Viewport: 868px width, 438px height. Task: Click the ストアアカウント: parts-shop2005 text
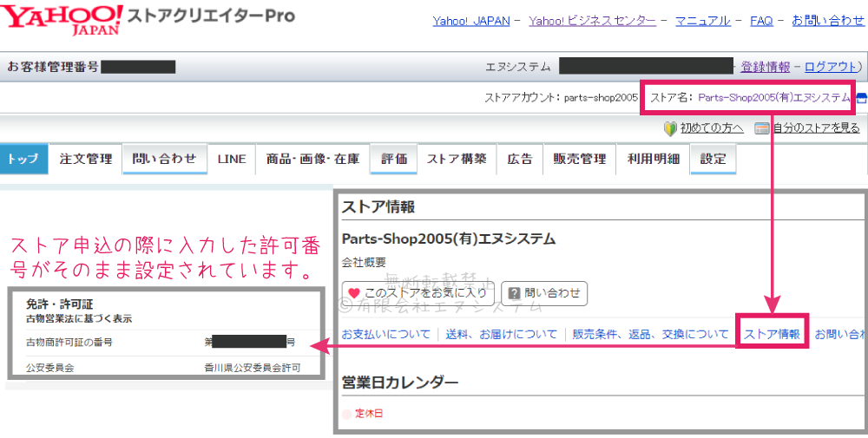coord(562,98)
